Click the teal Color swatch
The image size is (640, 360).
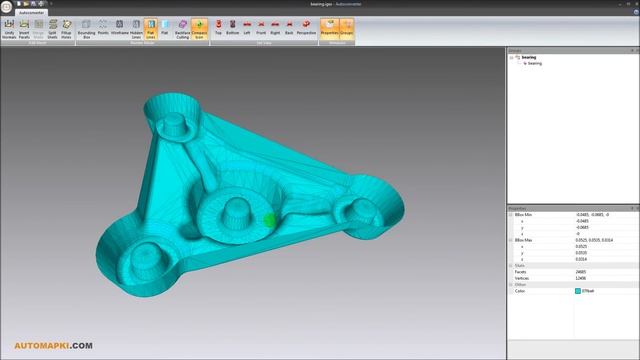578,291
